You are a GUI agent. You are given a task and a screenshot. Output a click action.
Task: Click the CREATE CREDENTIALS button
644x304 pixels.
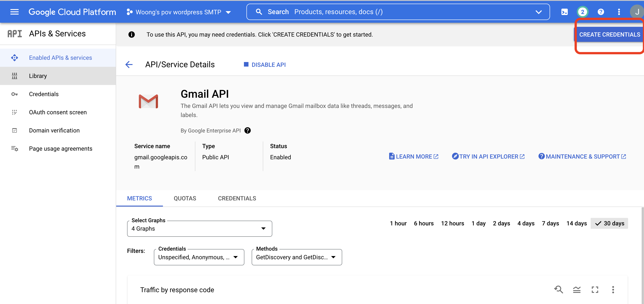click(x=609, y=35)
